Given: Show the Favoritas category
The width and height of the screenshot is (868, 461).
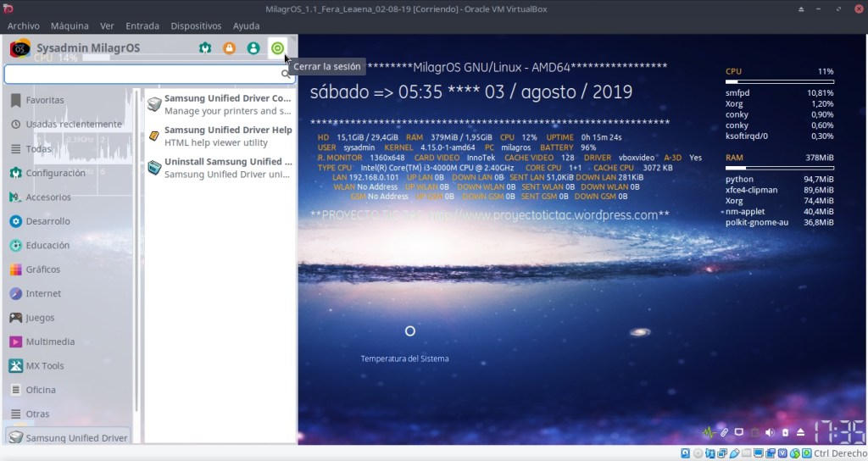Looking at the screenshot, I should click(44, 100).
